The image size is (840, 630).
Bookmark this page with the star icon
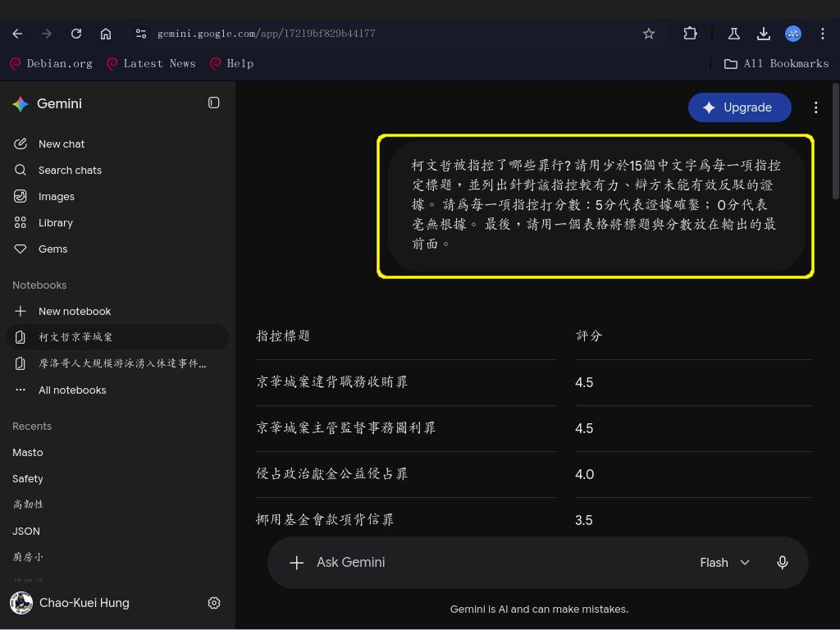(649, 34)
